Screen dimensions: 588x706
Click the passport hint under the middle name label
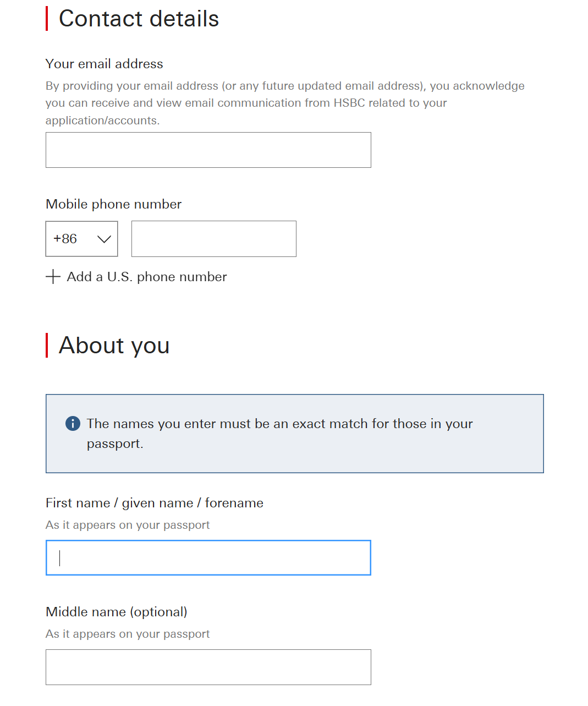128,634
